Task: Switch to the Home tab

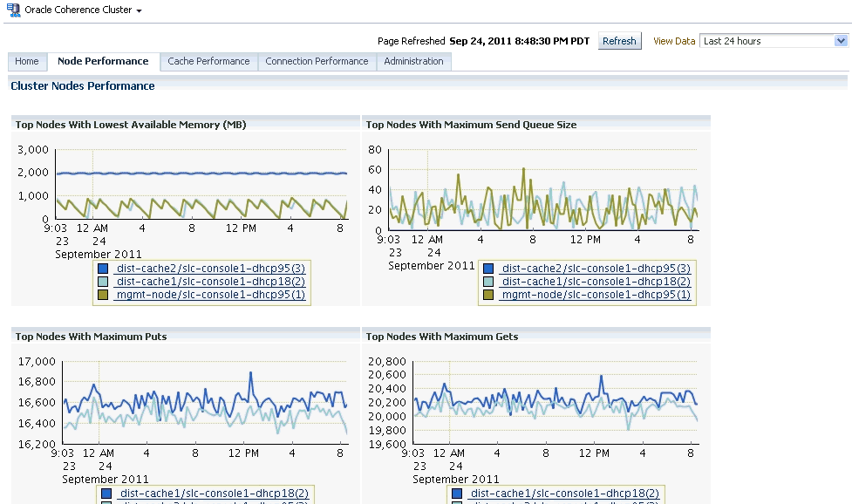Action: pos(27,61)
